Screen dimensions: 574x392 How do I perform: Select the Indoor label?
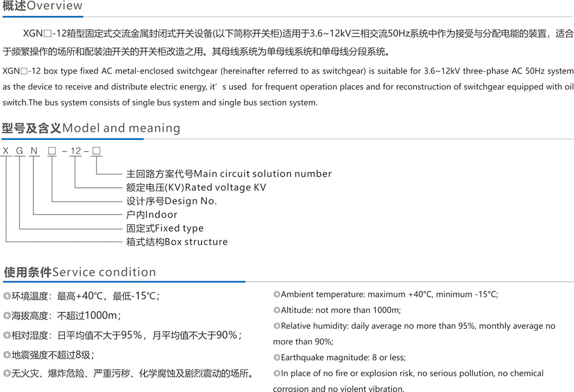[152, 215]
